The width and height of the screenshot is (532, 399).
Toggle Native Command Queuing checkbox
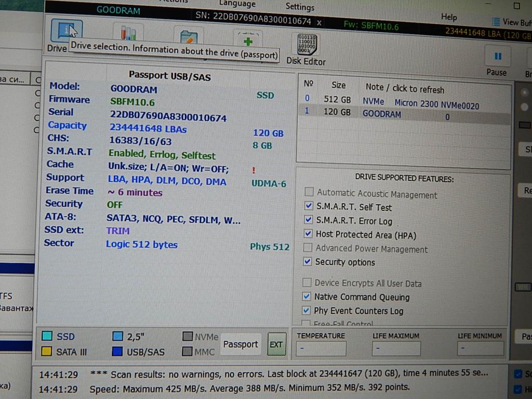tap(307, 297)
